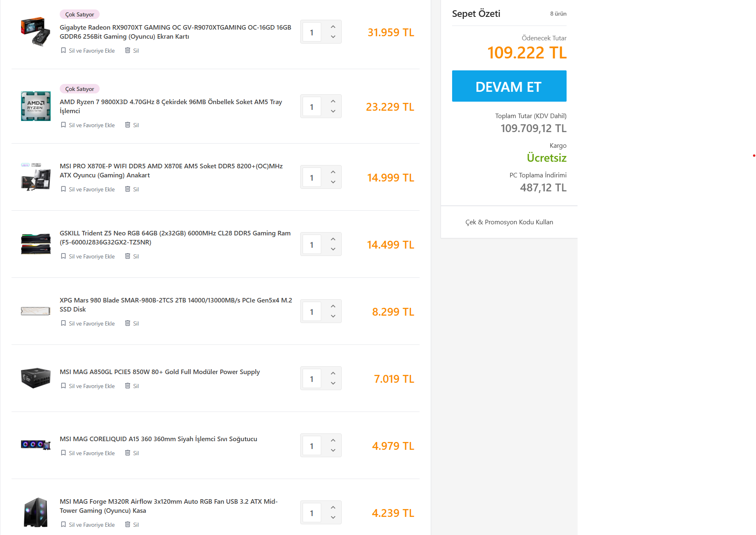Image resolution: width=756 pixels, height=535 pixels.
Task: Open Çek & Promosyon Kodu Kullan link
Action: tap(509, 222)
